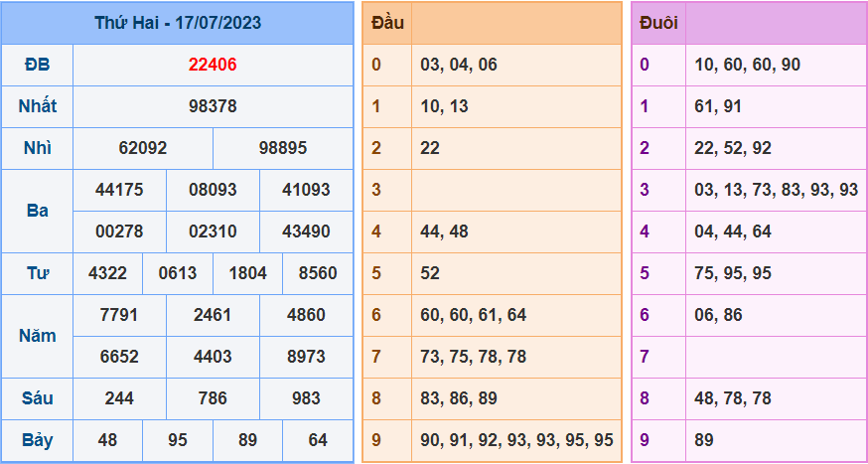Select fifth prize number 7791
The image size is (868, 464).
pos(119,315)
